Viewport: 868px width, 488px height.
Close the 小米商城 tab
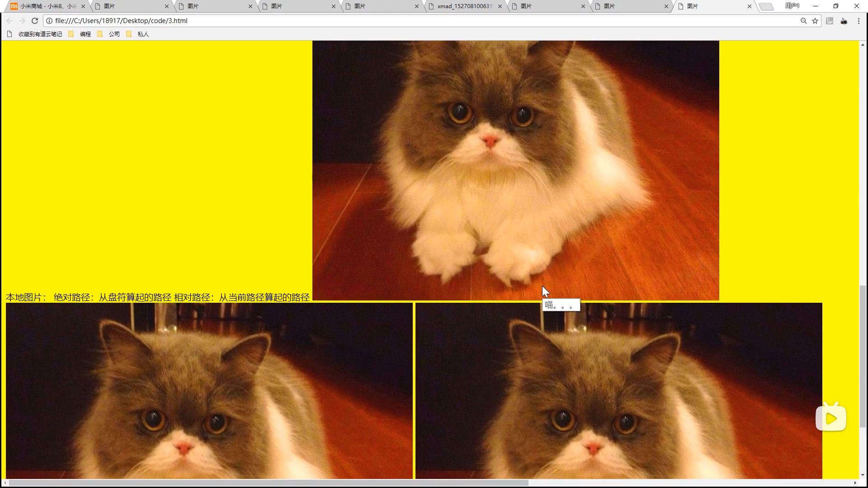[83, 6]
